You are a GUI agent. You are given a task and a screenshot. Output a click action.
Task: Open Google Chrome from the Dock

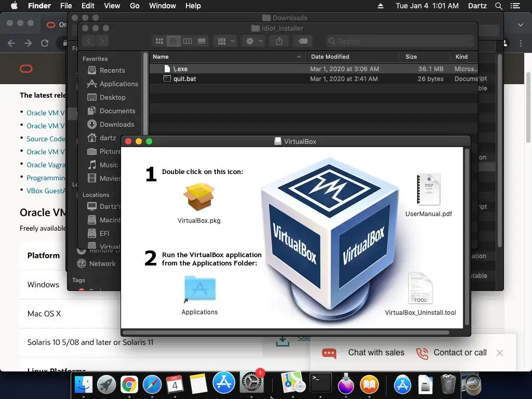[x=129, y=384]
